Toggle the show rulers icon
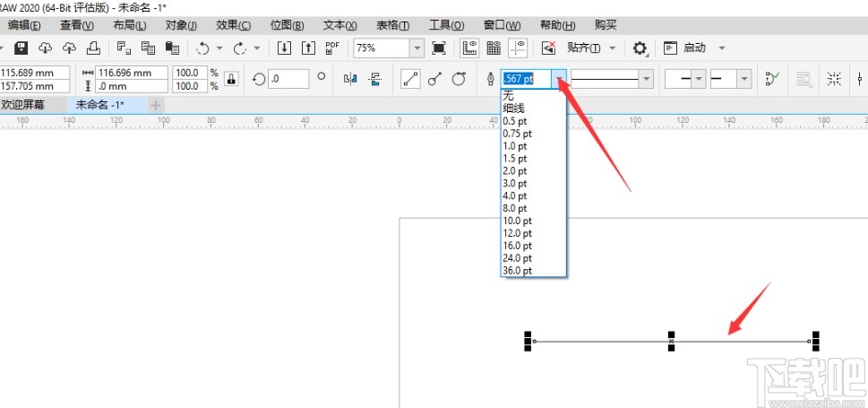The width and height of the screenshot is (868, 408). click(x=469, y=48)
